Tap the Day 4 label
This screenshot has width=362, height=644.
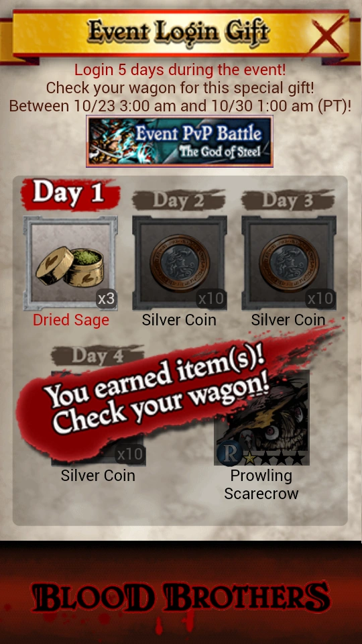click(98, 356)
